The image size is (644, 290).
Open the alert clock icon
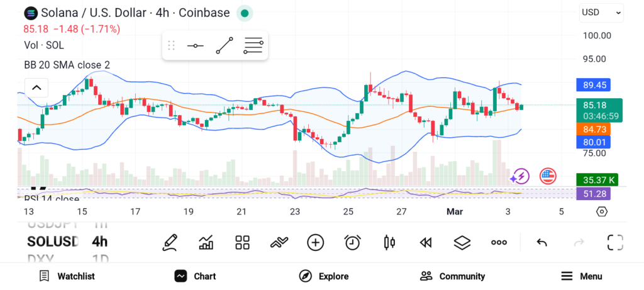[352, 242]
